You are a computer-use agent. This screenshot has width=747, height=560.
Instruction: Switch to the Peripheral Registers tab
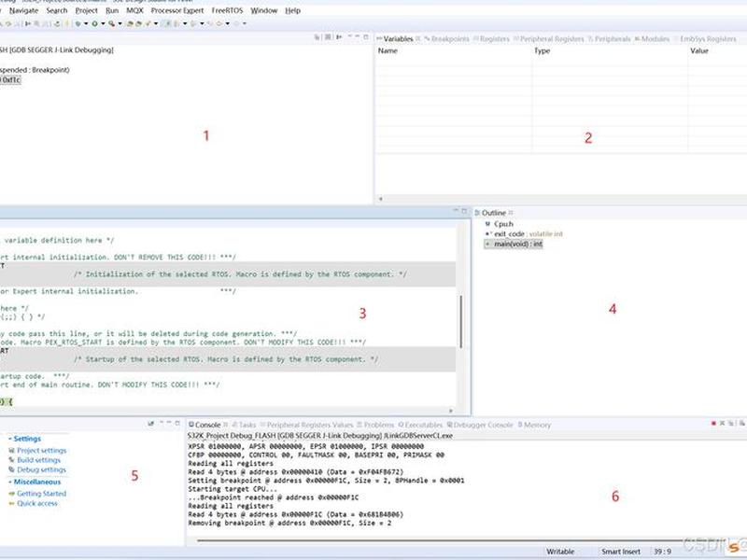point(548,38)
